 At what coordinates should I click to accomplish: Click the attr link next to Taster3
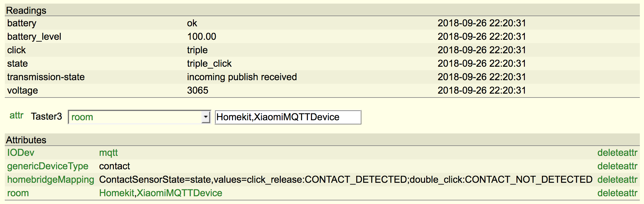pyautogui.click(x=16, y=115)
